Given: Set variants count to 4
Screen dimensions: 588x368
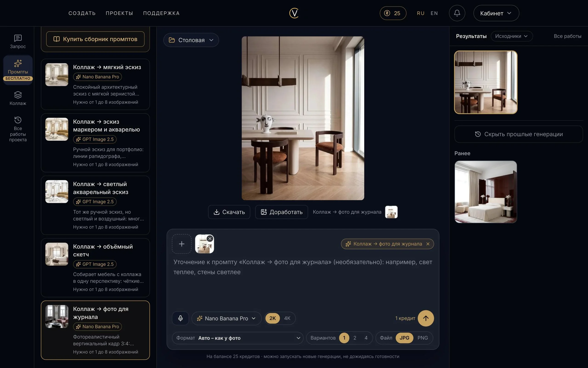Looking at the screenshot, I should click(366, 338).
